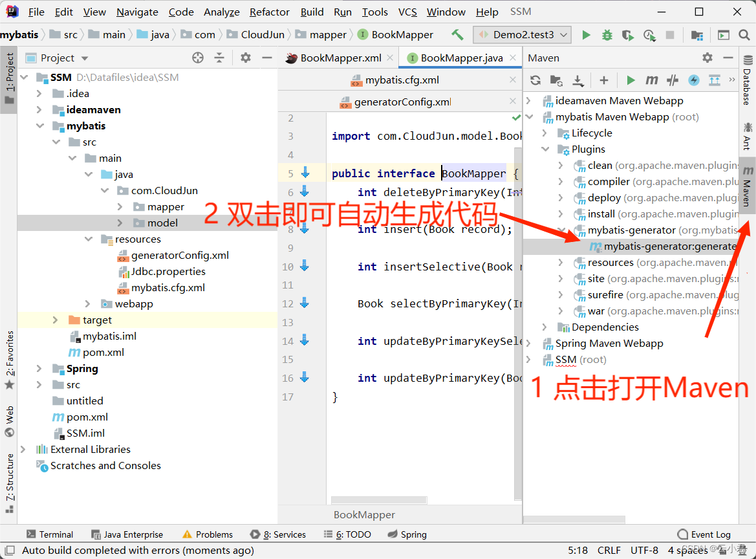Viewport: 756px width, 559px height.
Task: Open Maven panel gear settings
Action: pyautogui.click(x=707, y=58)
